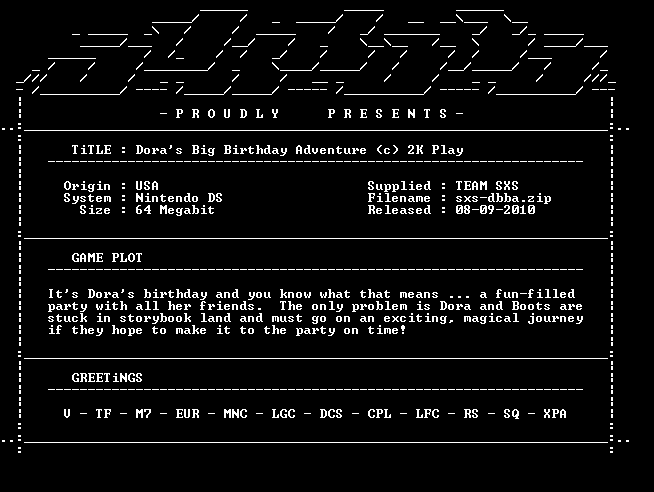Click the 'GREETiNGS' section heading
654x492 pixels.
(x=107, y=378)
